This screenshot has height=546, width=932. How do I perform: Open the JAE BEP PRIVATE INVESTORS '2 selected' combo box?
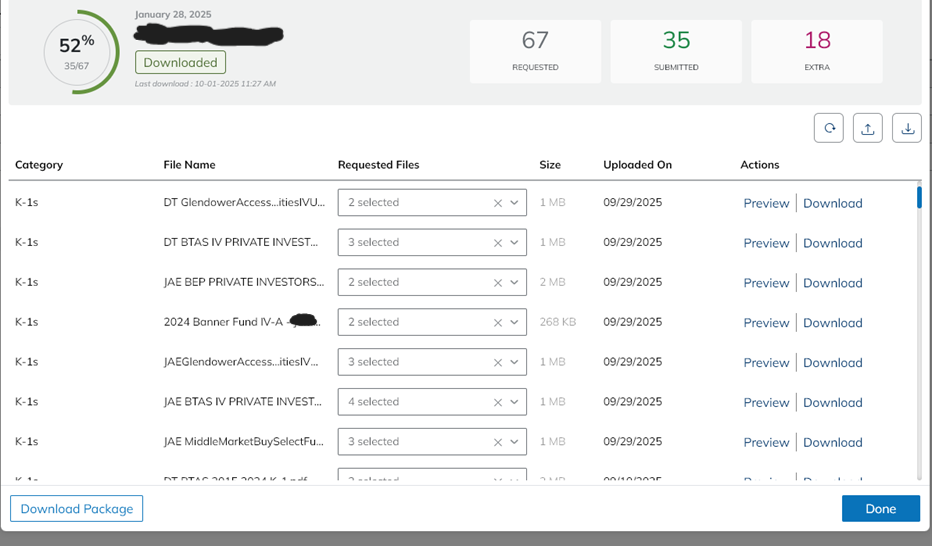point(432,282)
